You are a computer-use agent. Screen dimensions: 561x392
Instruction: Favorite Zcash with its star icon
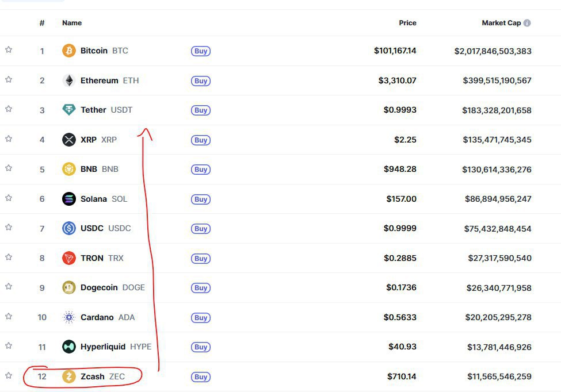coord(9,376)
